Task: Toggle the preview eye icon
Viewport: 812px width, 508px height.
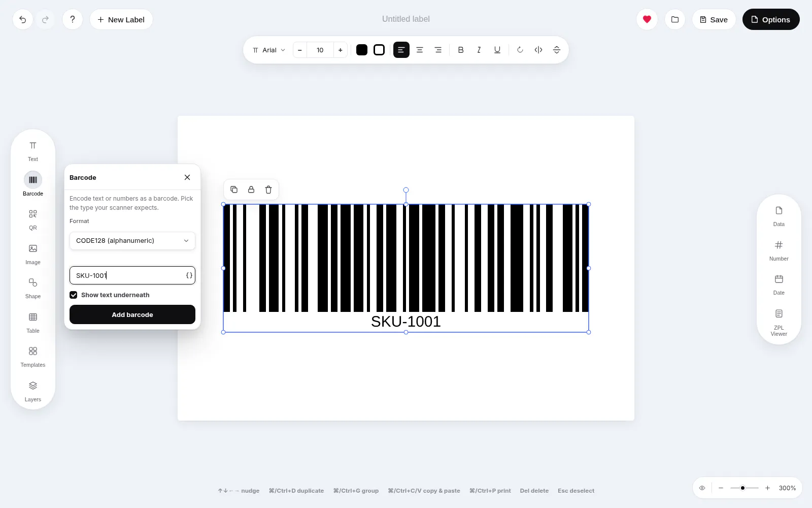Action: pyautogui.click(x=702, y=488)
